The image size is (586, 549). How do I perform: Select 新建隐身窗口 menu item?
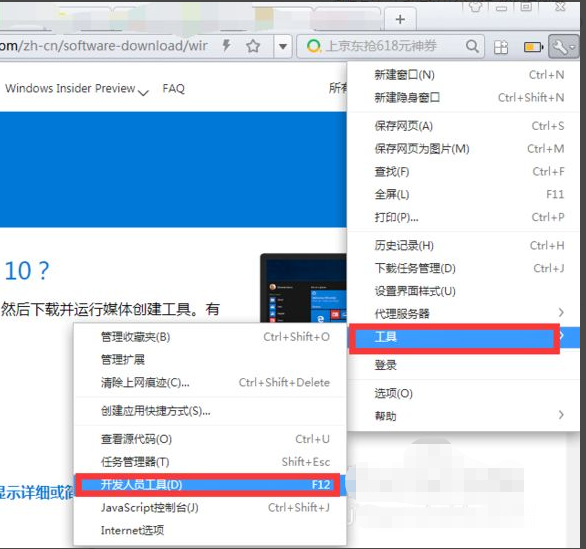click(x=463, y=98)
